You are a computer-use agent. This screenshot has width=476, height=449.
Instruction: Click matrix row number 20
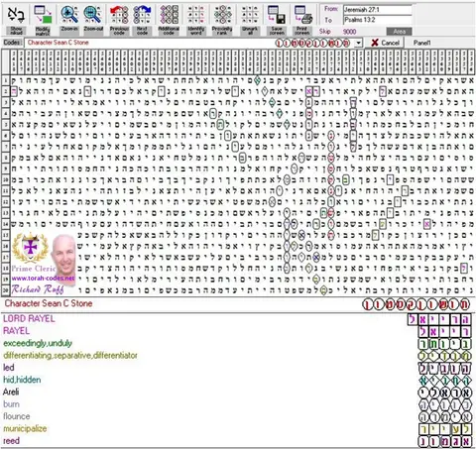click(6, 290)
